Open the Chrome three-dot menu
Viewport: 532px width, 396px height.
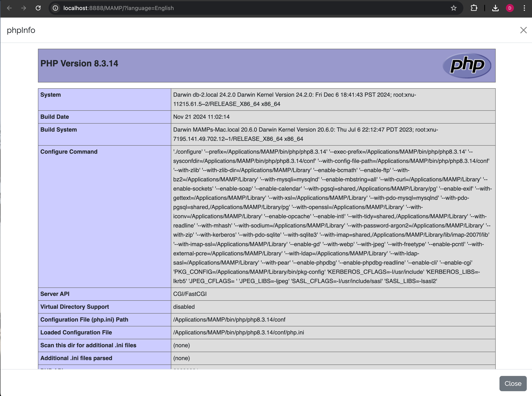(524, 8)
